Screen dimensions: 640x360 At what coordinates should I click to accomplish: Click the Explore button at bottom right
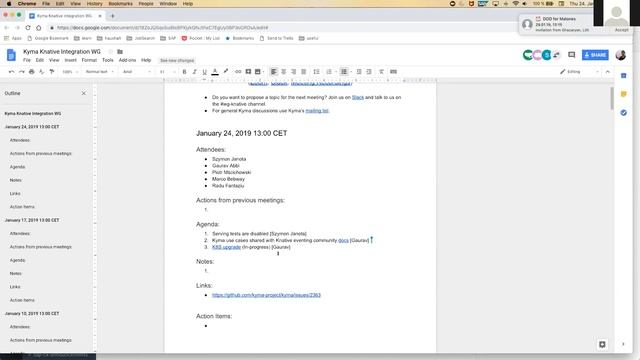[x=602, y=344]
